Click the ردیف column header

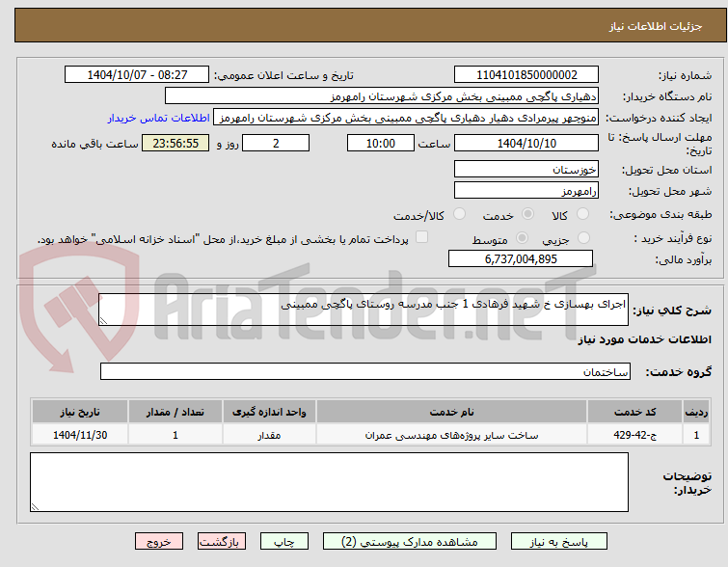(696, 412)
